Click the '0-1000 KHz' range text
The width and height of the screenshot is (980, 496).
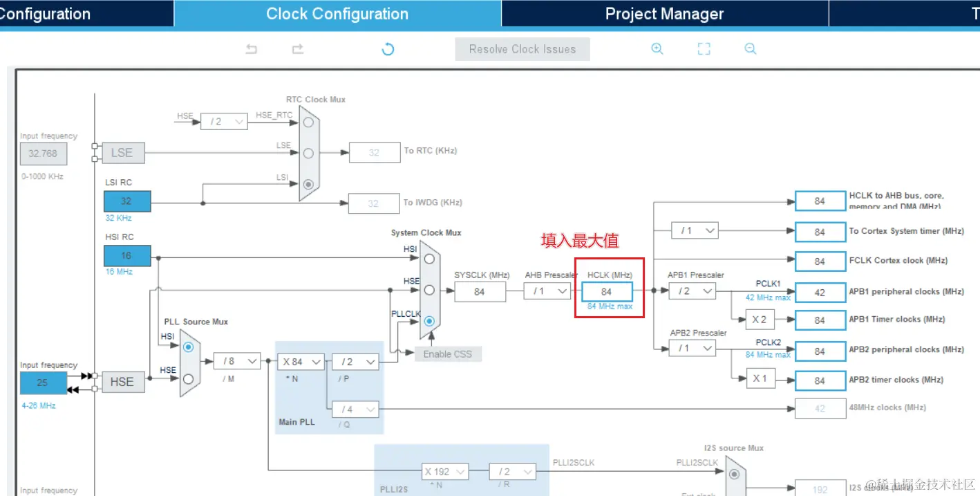(42, 176)
